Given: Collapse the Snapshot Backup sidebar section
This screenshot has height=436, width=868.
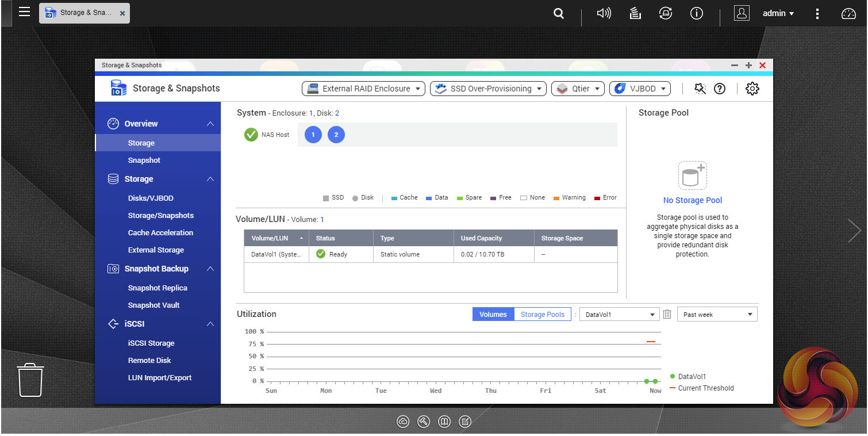Looking at the screenshot, I should [x=210, y=269].
